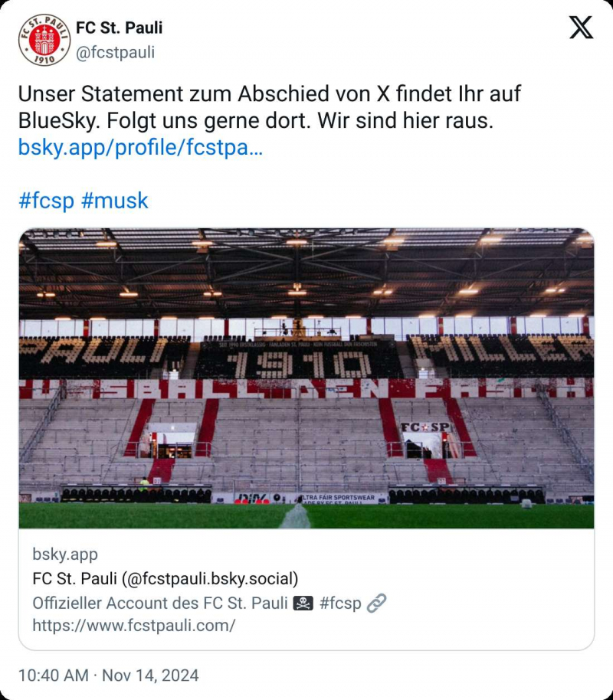The height and width of the screenshot is (700, 613).
Task: Select the #fcsp hashtag in tweet text
Action: pos(46,201)
